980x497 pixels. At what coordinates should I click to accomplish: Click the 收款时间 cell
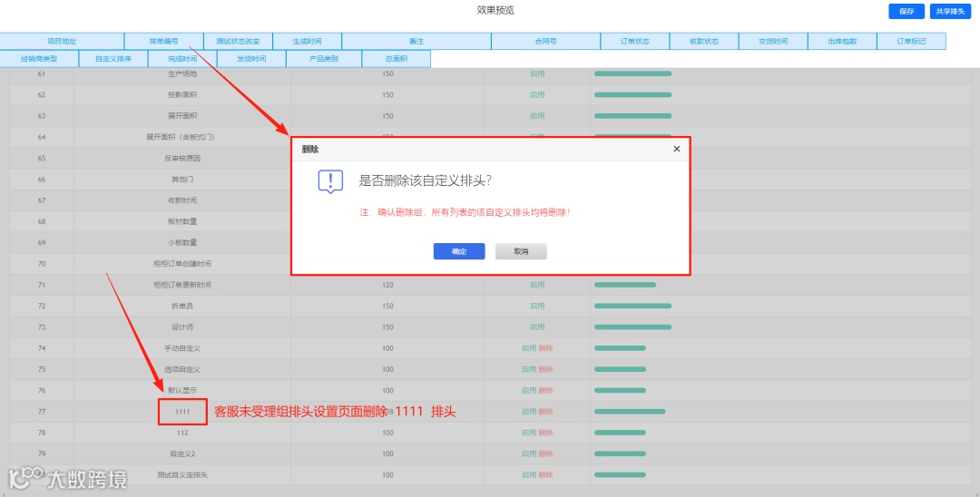[x=182, y=200]
